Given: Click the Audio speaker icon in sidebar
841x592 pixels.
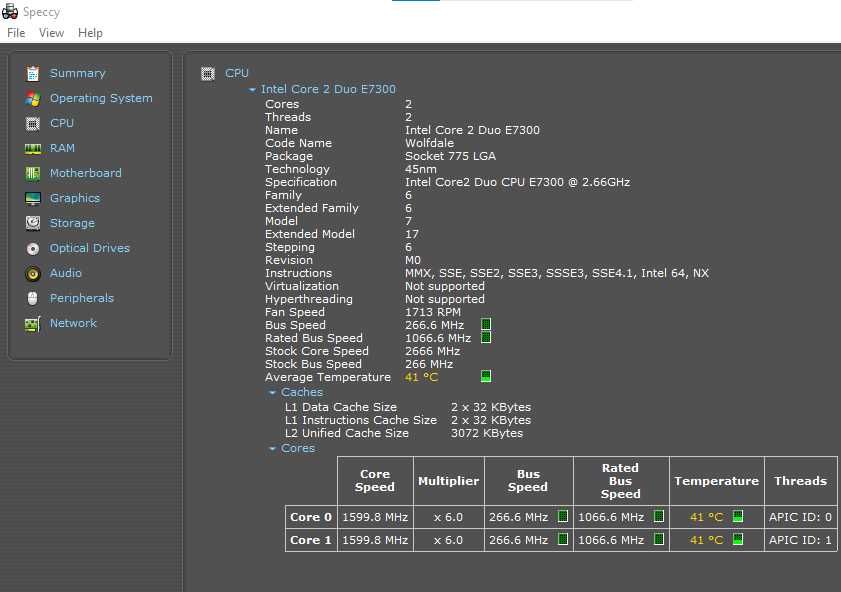Looking at the screenshot, I should click(x=33, y=273).
